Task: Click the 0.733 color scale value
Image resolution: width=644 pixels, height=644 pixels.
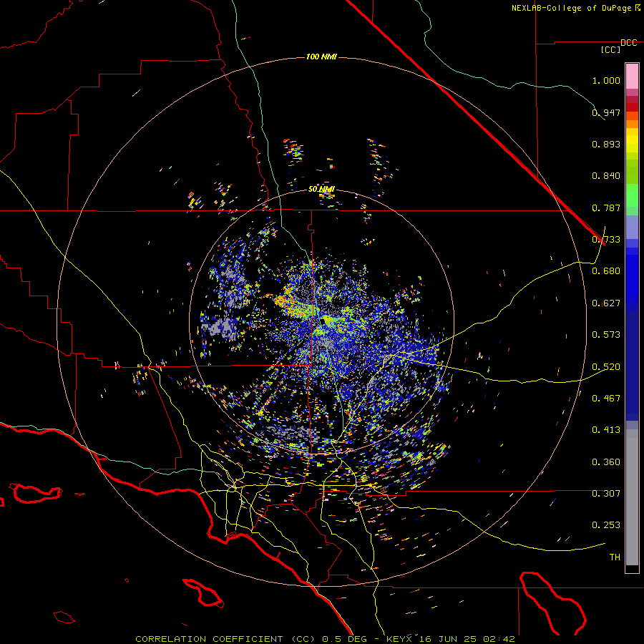Action: [606, 240]
